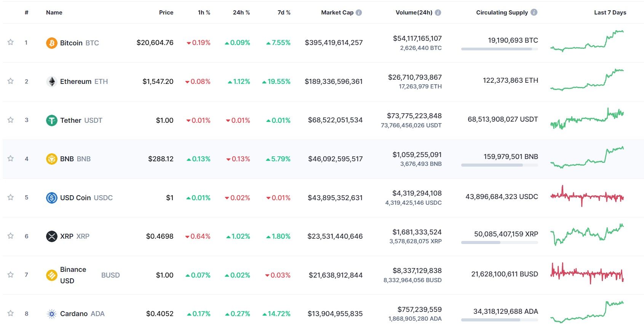644x326 pixels.
Task: Toggle the Binance USD watchlist star
Action: 11,275
